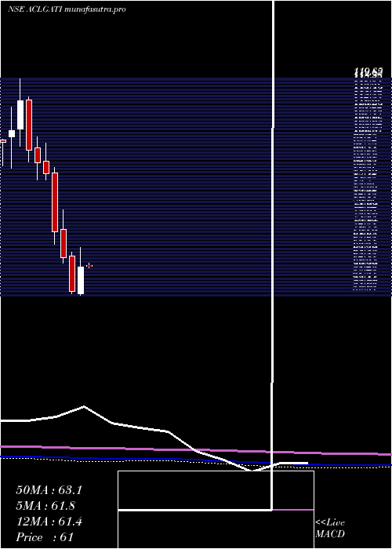Click the tallest white candlestick body
This screenshot has width=392, height=549.
(x=20, y=115)
